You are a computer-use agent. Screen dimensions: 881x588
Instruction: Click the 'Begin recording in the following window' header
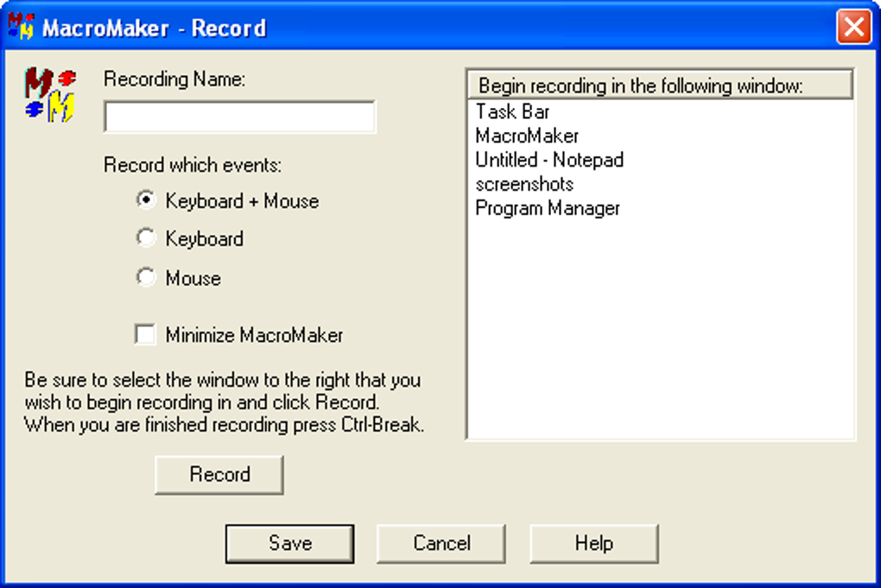[x=660, y=85]
